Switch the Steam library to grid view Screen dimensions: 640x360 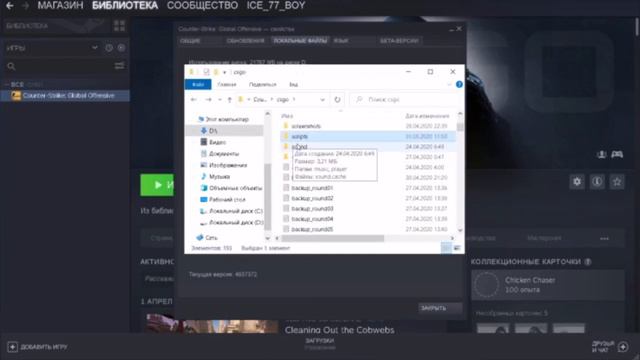119,26
